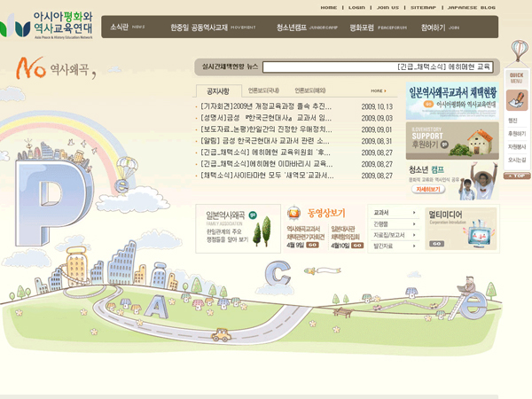Click the GO icon under 4월 9일 video
The image size is (532, 399).
pos(313,245)
